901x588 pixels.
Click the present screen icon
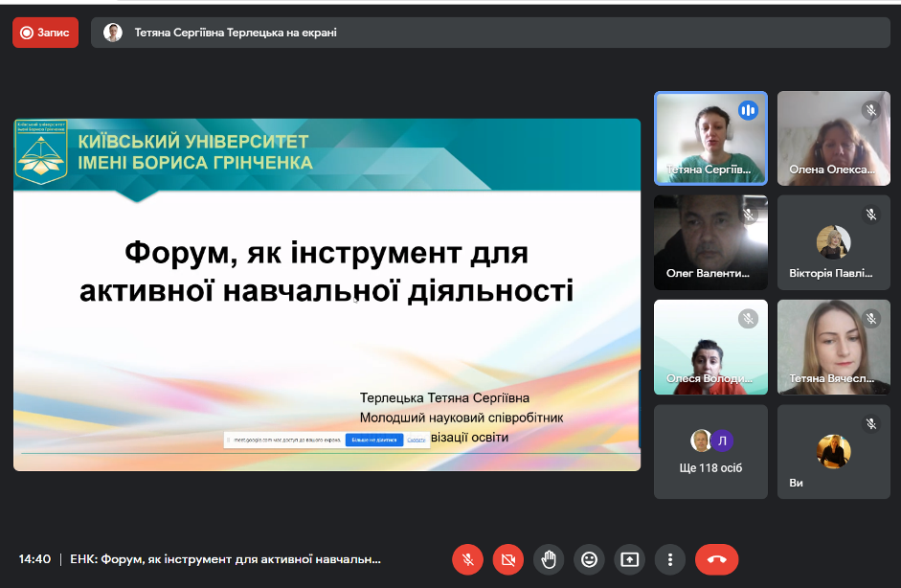(x=629, y=559)
